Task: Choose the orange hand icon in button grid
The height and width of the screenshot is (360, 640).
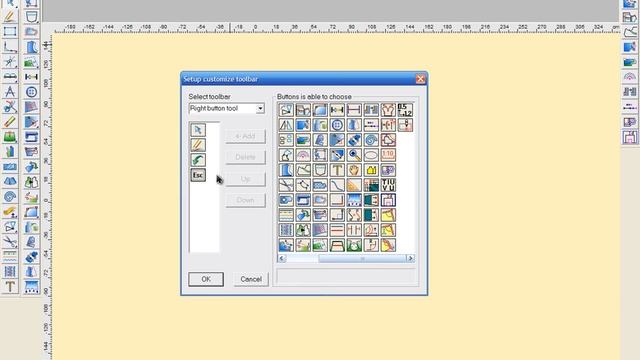Action: [354, 170]
